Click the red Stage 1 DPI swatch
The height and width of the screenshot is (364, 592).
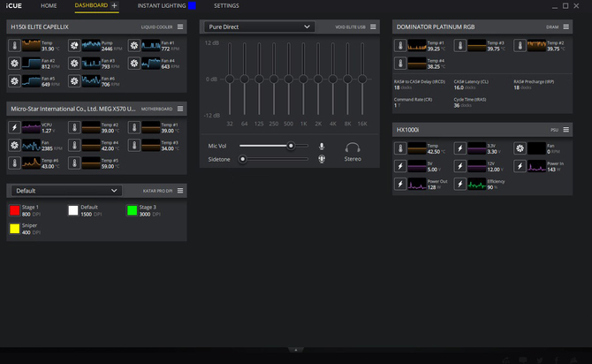tap(15, 210)
